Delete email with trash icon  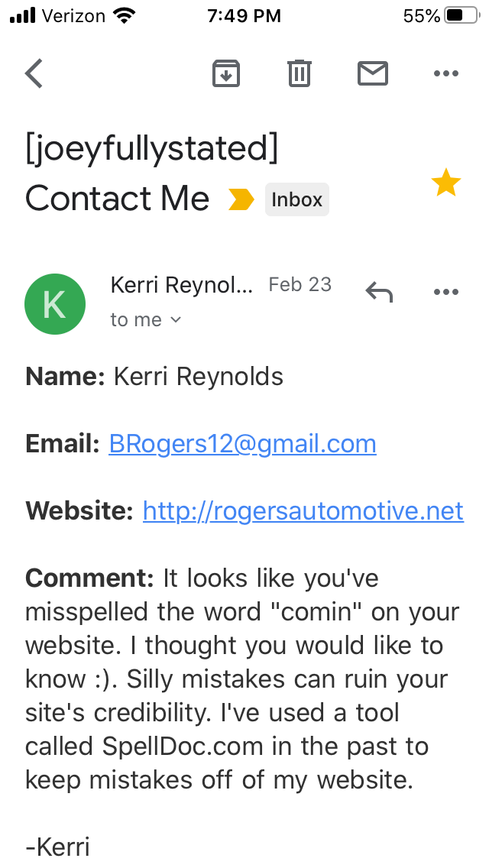(299, 73)
